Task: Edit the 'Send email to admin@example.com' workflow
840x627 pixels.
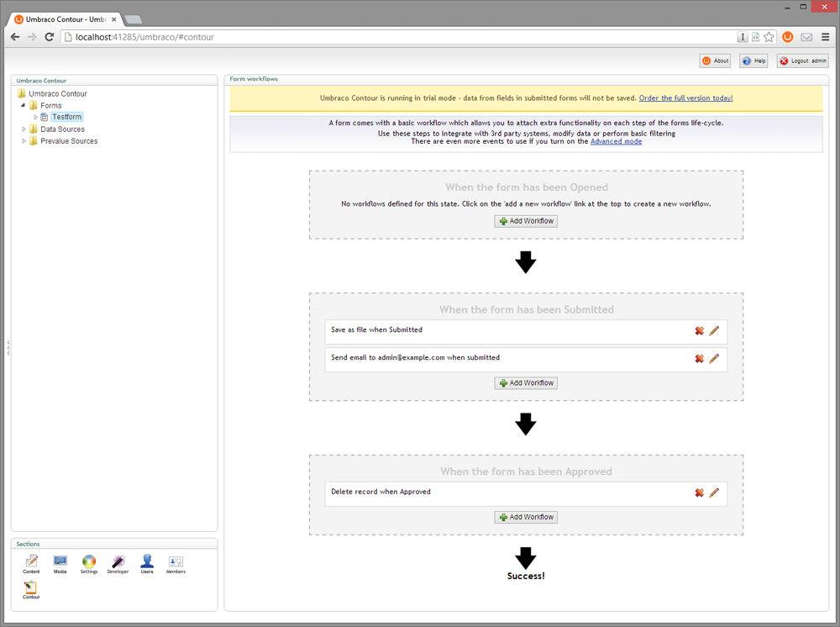Action: 714,359
